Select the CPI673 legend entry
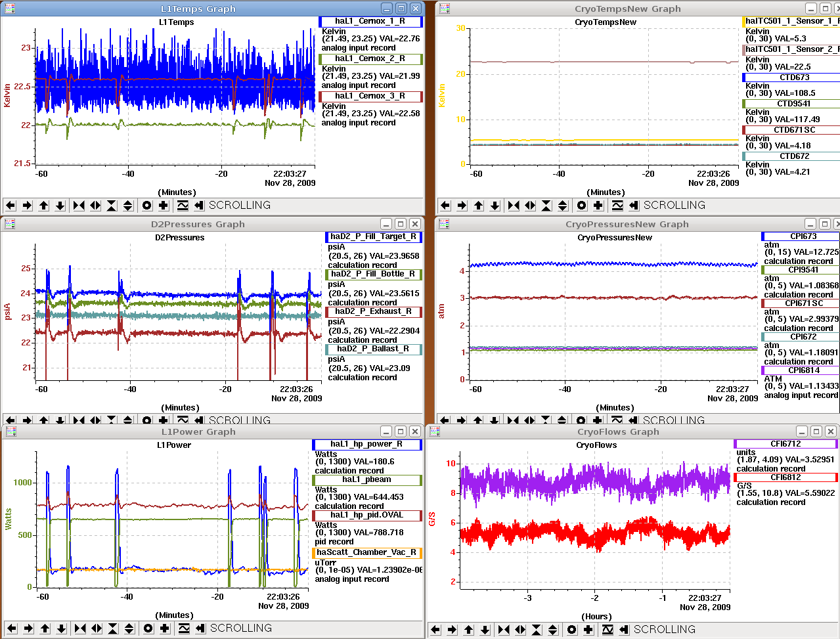The image size is (840, 639). click(801, 236)
